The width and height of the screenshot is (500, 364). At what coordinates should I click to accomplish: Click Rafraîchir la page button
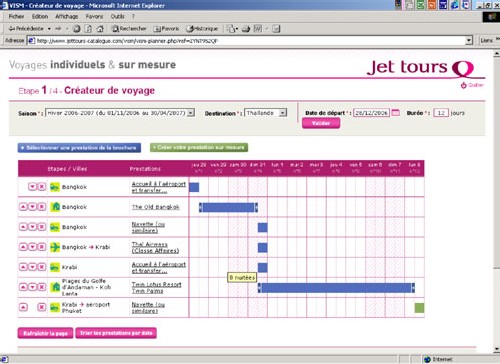pos(45,333)
